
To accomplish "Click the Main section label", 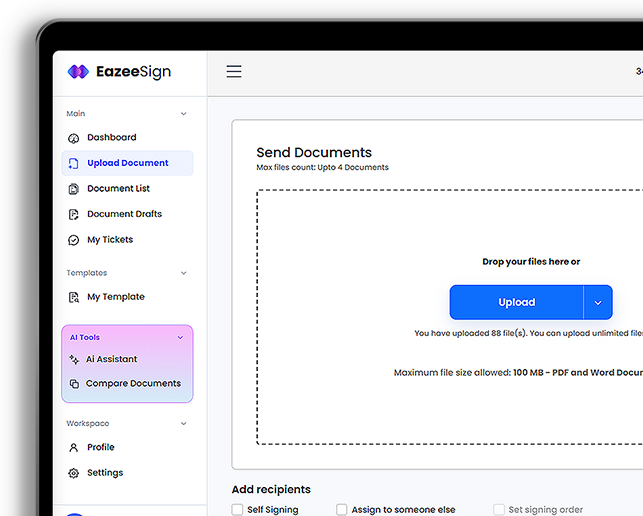I will tap(76, 114).
